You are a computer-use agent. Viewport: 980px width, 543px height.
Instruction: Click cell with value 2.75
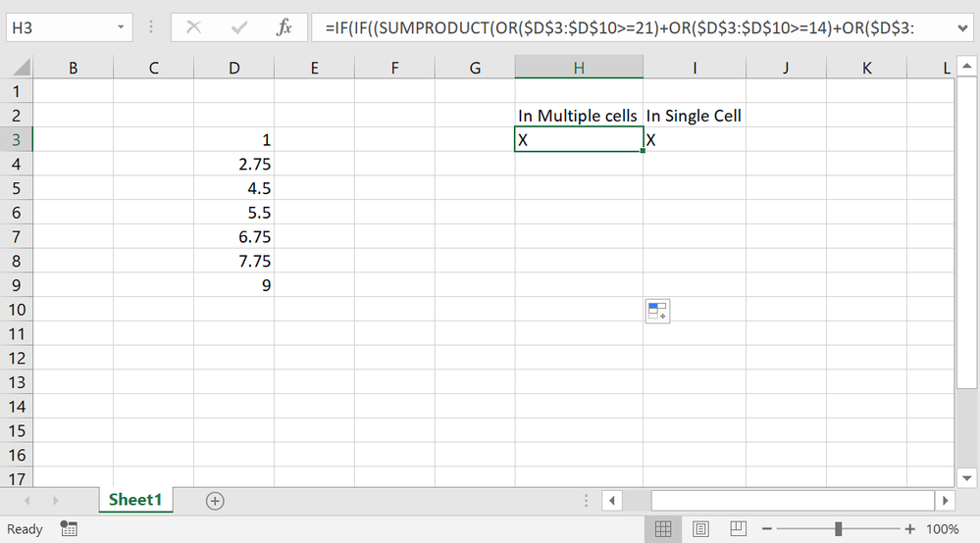(x=233, y=164)
